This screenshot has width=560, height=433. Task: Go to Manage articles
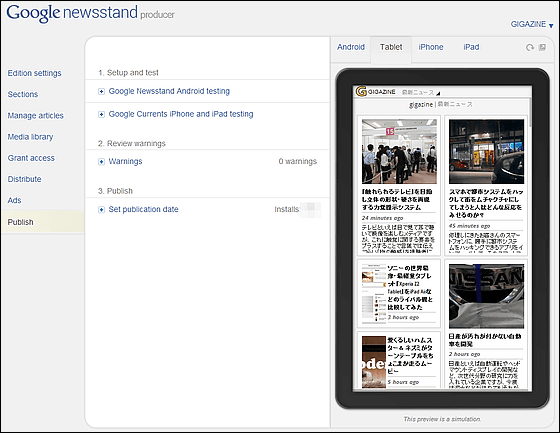click(36, 116)
